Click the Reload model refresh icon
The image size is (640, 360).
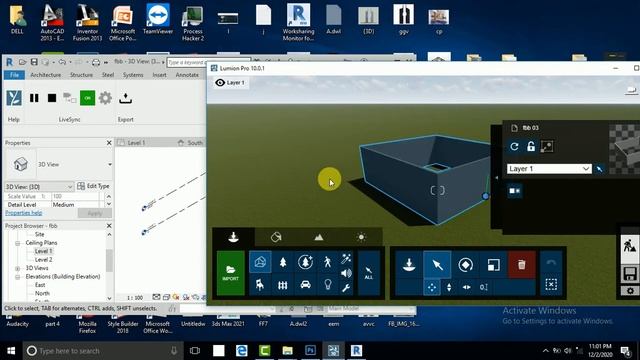(x=514, y=147)
